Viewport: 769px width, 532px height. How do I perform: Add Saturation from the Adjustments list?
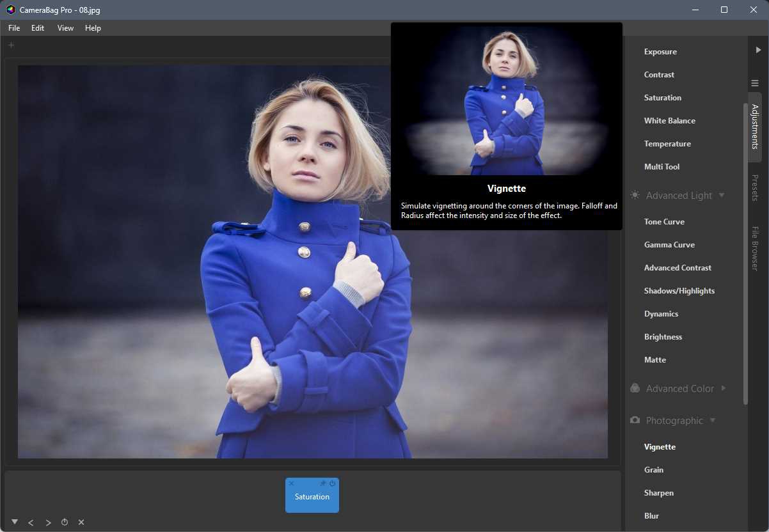coord(662,98)
